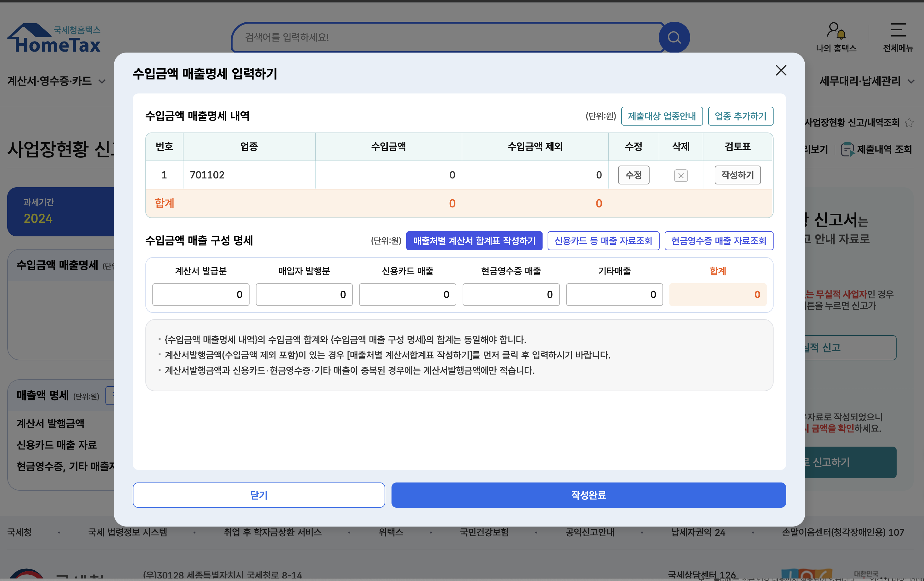Click 작성하기 button for 검토표
Image resolution: width=924 pixels, height=581 pixels.
(737, 175)
